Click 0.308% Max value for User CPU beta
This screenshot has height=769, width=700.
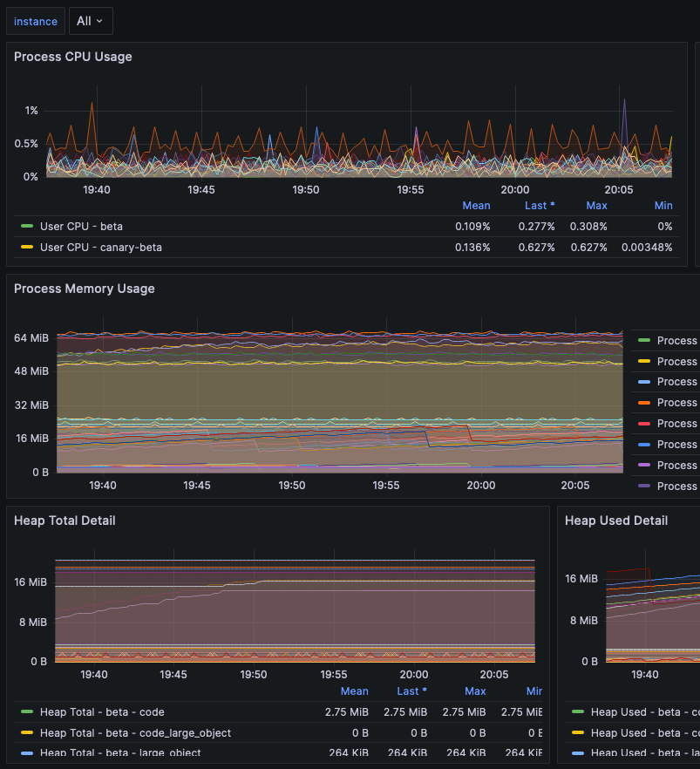coord(588,227)
